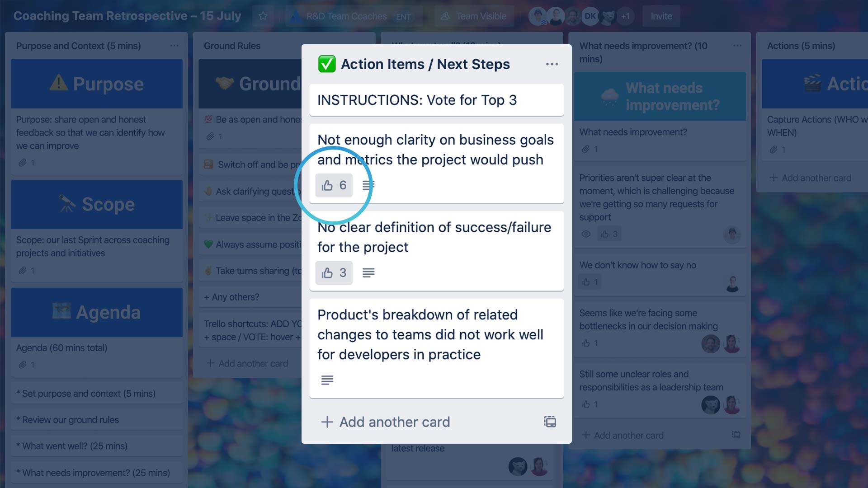Click the 'INSTRUCTIONS: Vote for Top 3' card
Viewport: 868px width, 488px height.
point(436,99)
